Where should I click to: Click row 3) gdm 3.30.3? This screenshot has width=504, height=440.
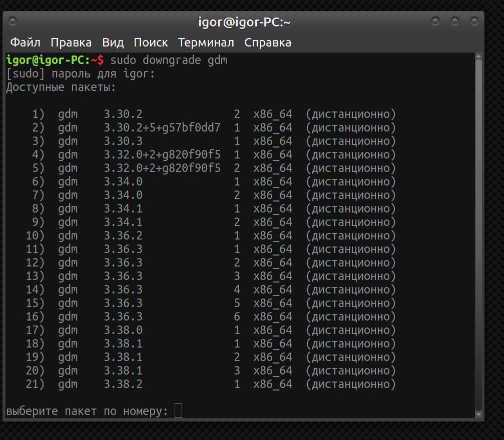click(x=214, y=141)
